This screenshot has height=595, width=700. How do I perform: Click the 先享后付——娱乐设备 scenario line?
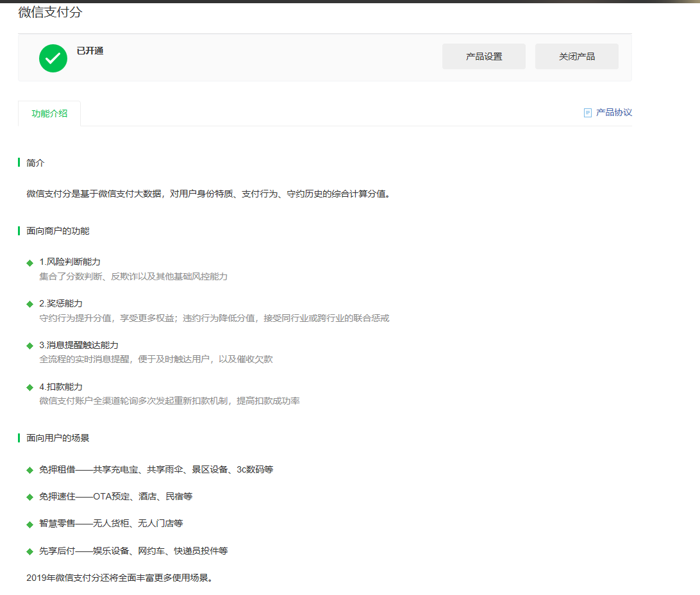pyautogui.click(x=133, y=551)
